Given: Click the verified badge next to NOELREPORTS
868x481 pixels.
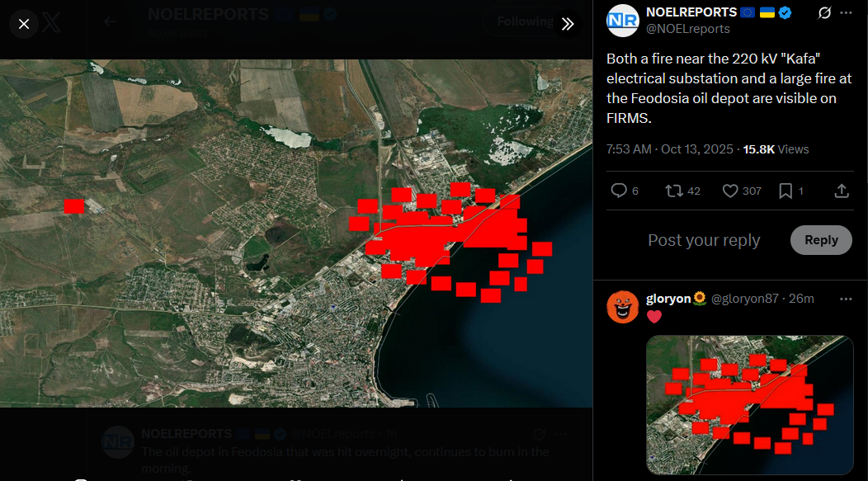Looking at the screenshot, I should pyautogui.click(x=785, y=12).
